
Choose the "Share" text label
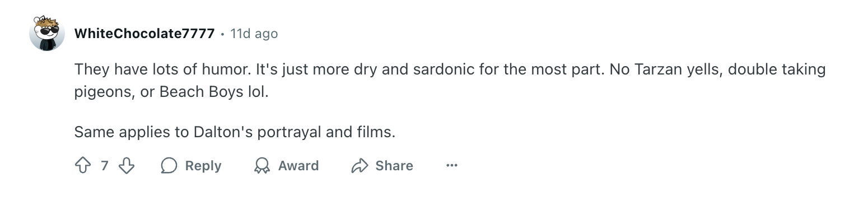(x=394, y=166)
